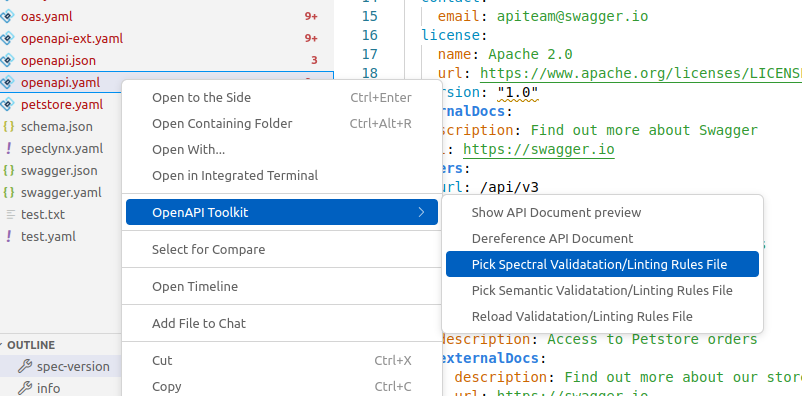Select Pick Semantic Validatation/Linting Rules File
Viewport: 802px width, 396px height.
602,291
